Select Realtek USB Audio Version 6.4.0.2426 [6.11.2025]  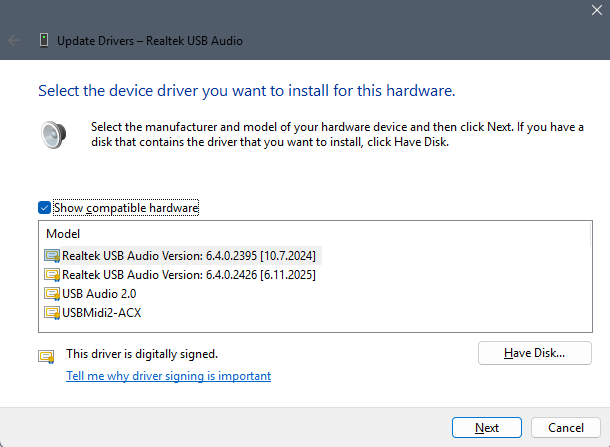[x=189, y=275]
